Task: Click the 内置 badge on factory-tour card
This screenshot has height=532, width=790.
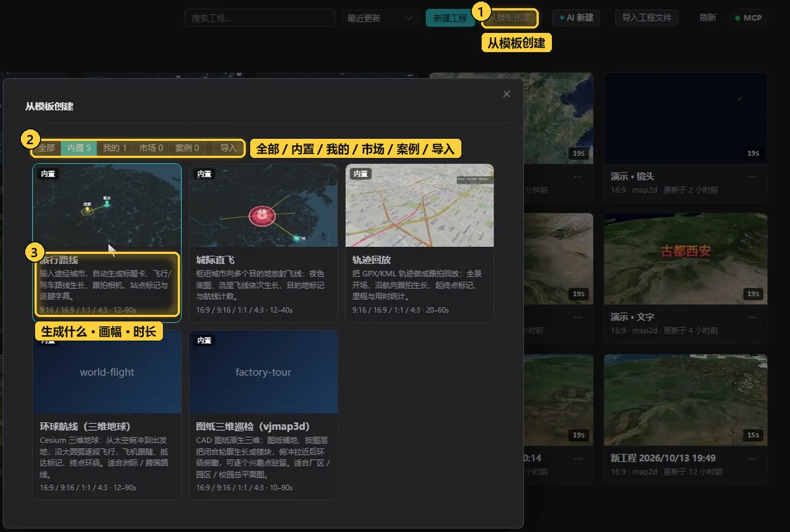Action: pyautogui.click(x=205, y=341)
